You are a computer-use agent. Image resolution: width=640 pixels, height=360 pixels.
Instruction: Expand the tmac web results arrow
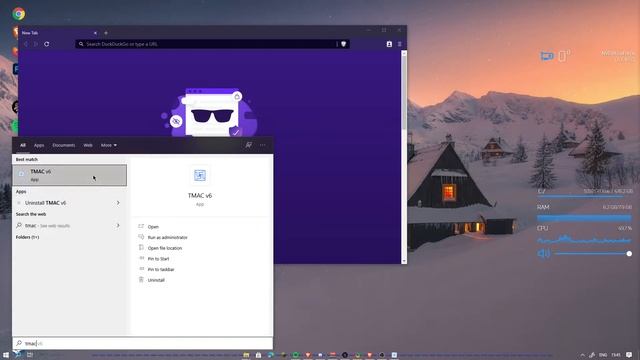click(x=118, y=225)
